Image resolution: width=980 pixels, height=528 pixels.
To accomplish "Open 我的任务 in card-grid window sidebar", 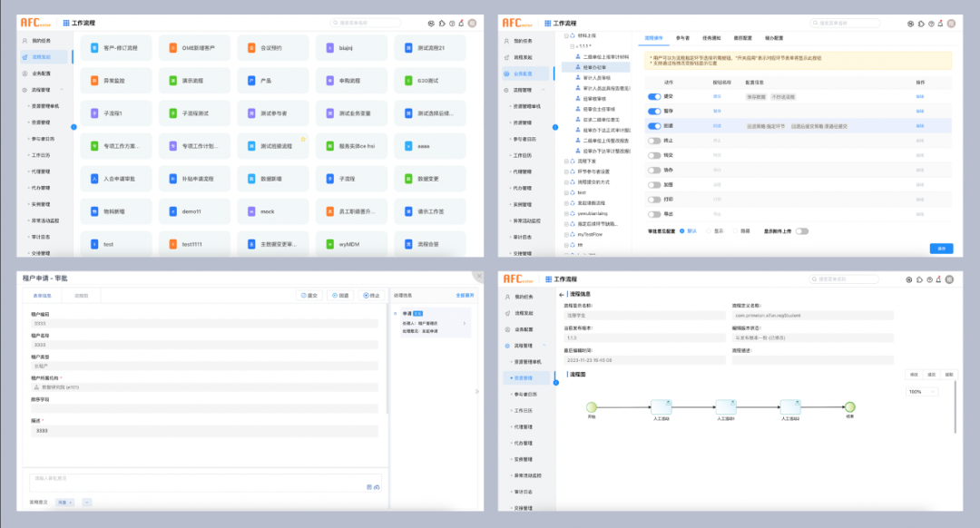I will point(41,41).
